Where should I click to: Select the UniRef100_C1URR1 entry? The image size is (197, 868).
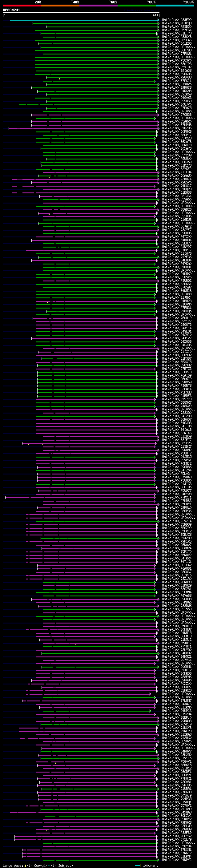point(177,789)
